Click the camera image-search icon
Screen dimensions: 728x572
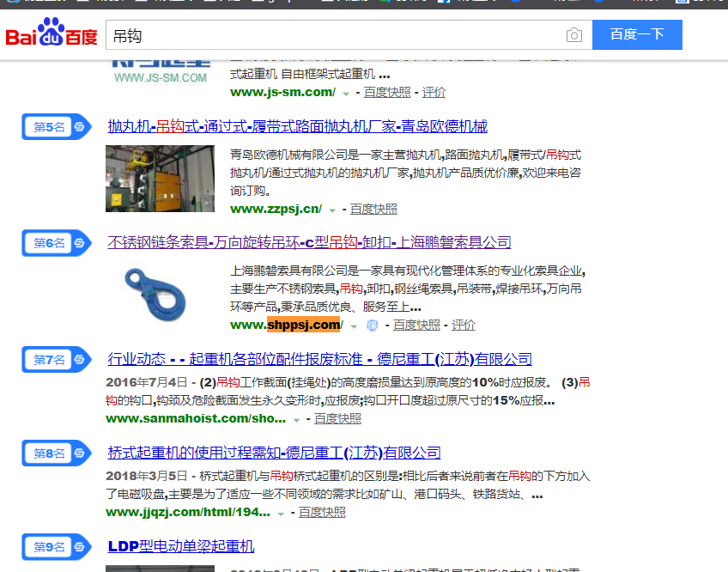573,35
